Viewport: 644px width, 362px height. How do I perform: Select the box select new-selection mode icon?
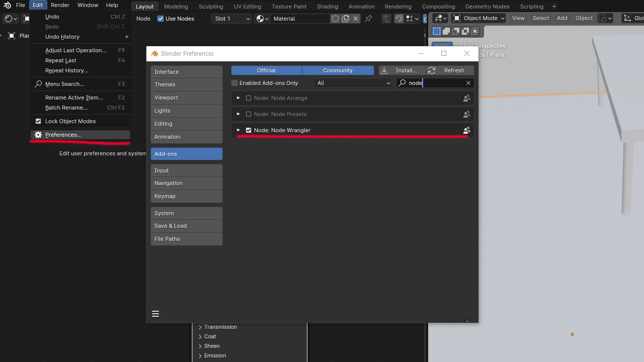(437, 31)
